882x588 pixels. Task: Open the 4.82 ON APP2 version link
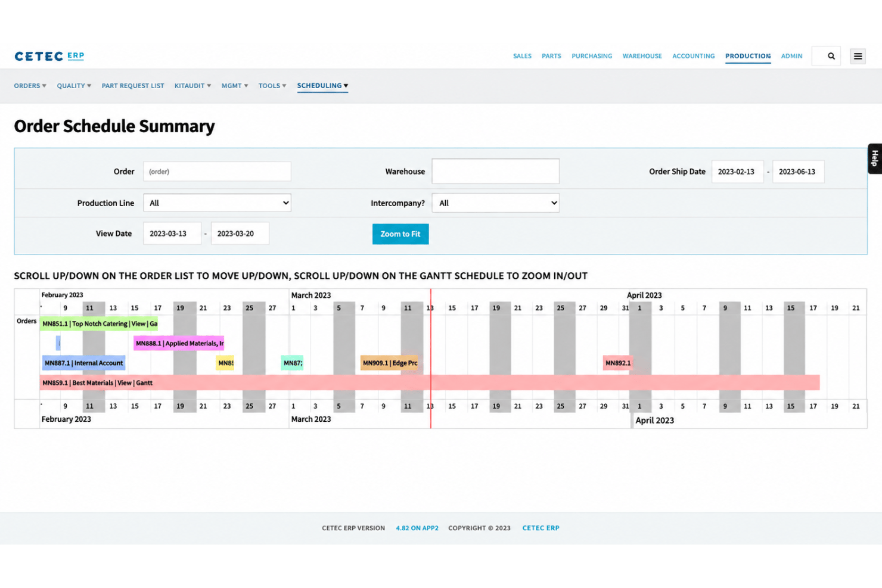tap(417, 528)
